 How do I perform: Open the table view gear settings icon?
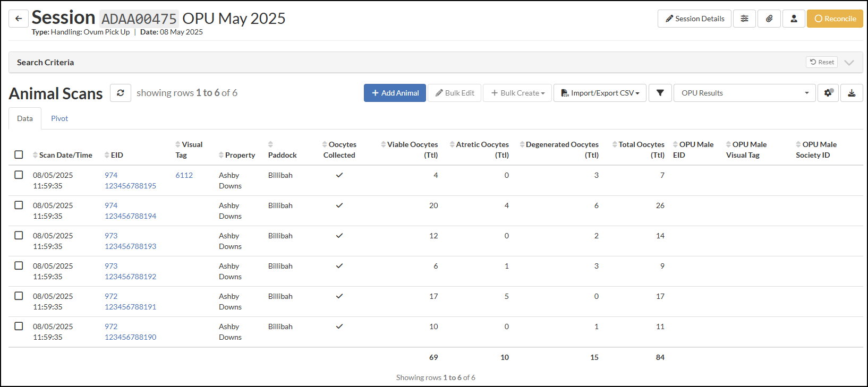(x=828, y=93)
